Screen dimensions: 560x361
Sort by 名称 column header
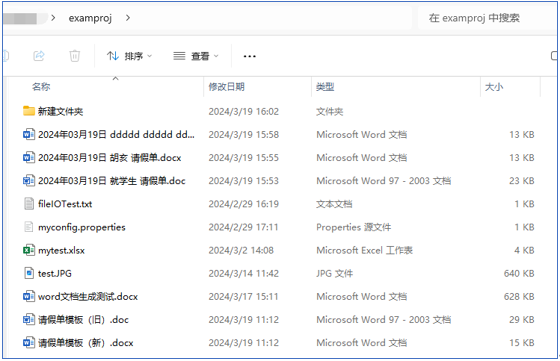(41, 87)
